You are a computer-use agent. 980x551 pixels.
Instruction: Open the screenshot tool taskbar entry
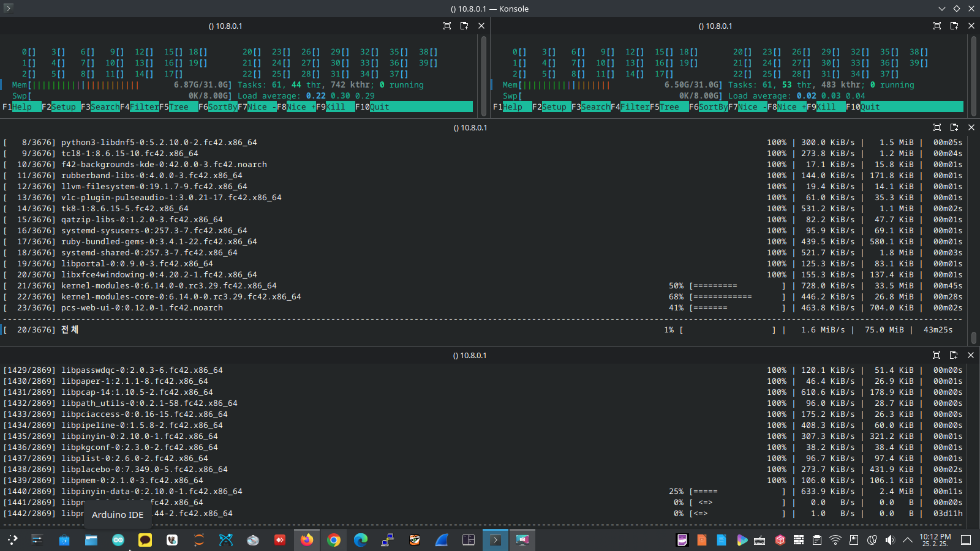(522, 540)
